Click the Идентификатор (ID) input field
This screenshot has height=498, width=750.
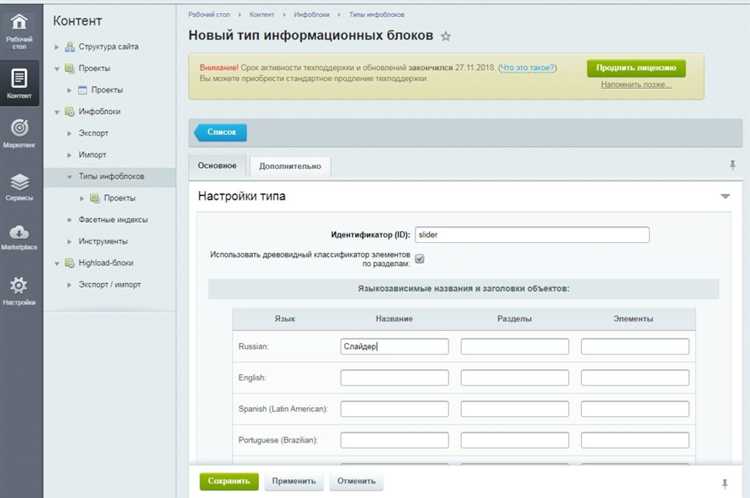pyautogui.click(x=532, y=235)
